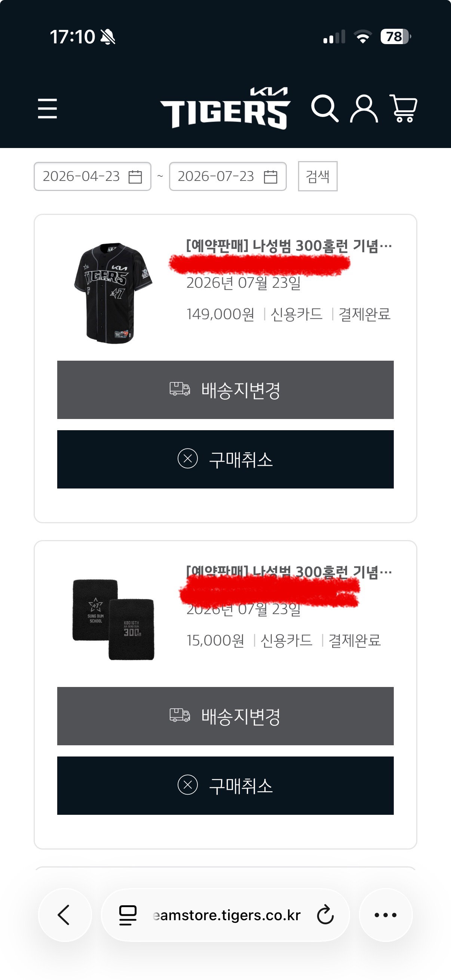Change delivery address for wristband order
This screenshot has width=451, height=980.
225,716
